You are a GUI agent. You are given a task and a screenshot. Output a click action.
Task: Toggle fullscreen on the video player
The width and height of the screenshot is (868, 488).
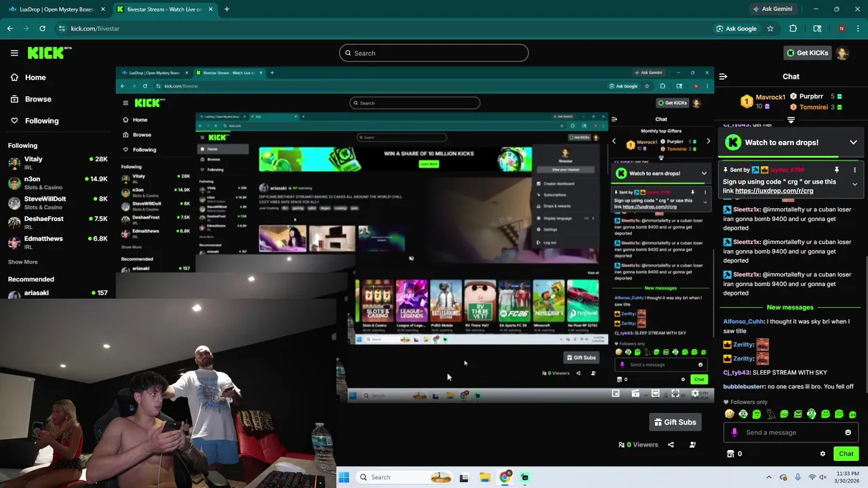[675, 394]
